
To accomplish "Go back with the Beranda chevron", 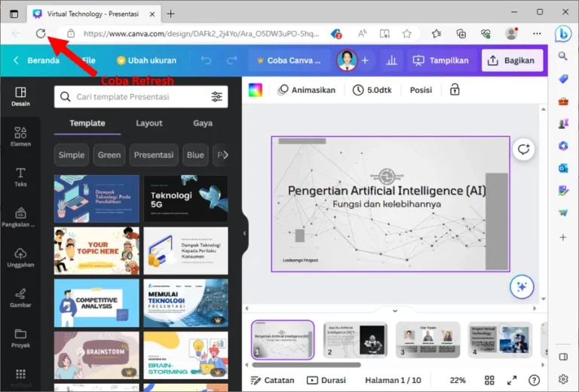I will click(x=17, y=60).
